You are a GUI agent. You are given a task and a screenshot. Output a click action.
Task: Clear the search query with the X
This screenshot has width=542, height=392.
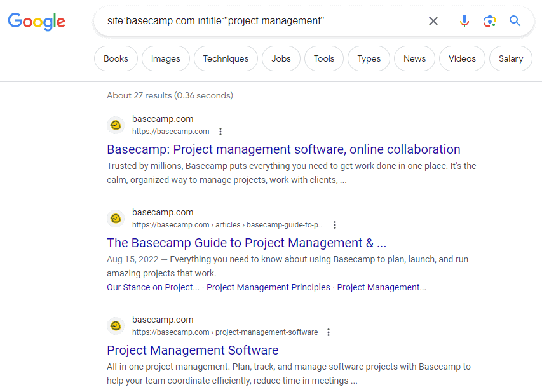[x=433, y=20]
